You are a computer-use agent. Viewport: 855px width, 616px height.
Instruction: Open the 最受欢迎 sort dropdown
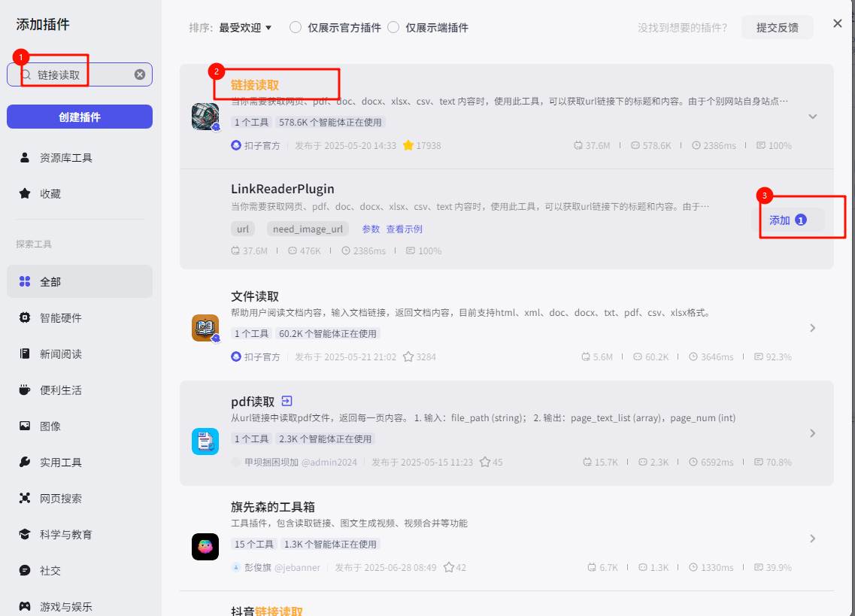[x=245, y=28]
